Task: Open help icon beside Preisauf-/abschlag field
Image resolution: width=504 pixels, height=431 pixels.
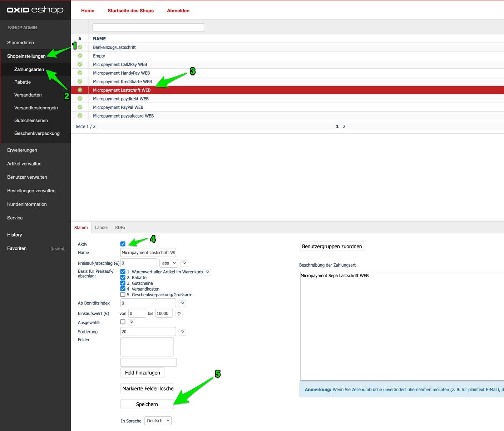Action: click(x=184, y=263)
